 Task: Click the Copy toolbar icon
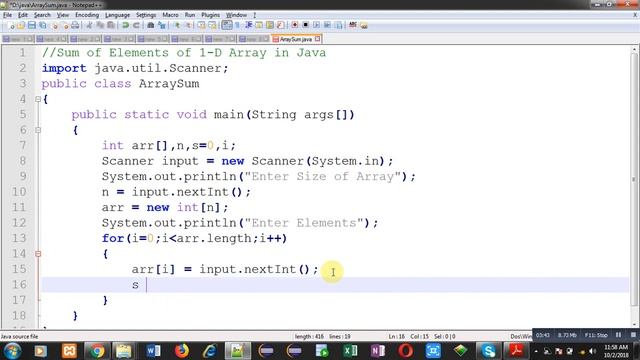click(x=100, y=25)
